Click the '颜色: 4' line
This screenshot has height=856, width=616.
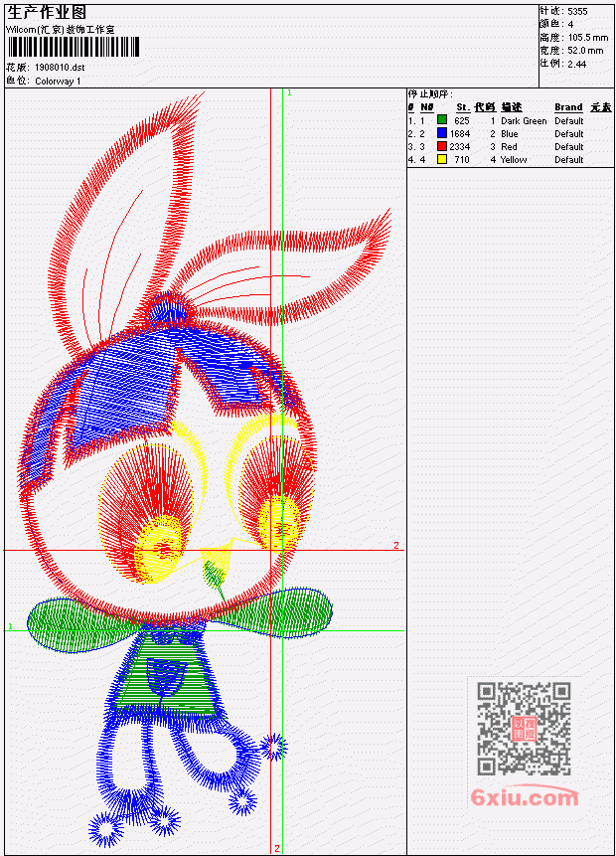(x=556, y=25)
